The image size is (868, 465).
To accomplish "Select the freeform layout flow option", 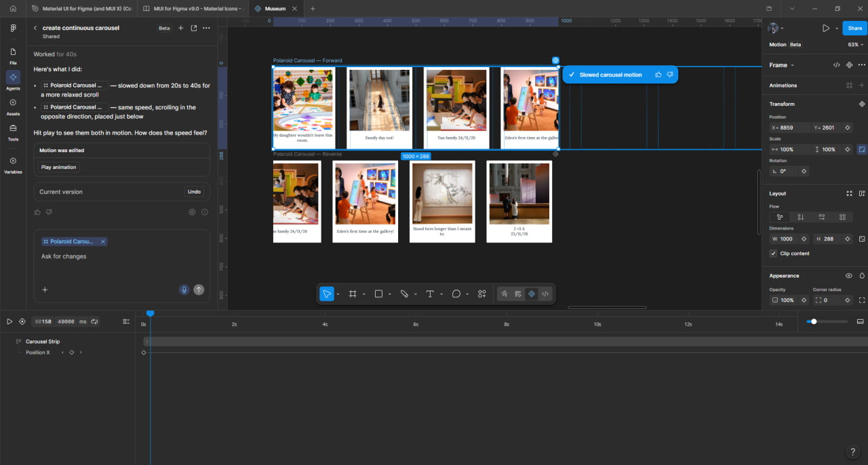I will point(780,217).
